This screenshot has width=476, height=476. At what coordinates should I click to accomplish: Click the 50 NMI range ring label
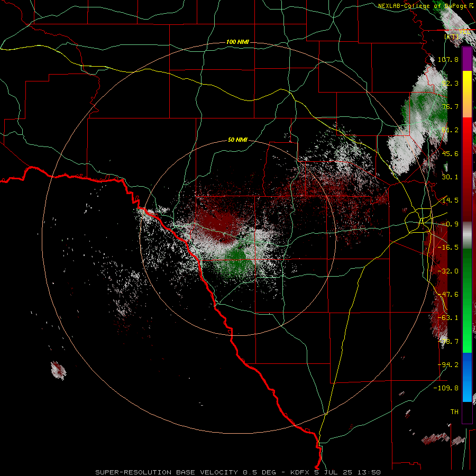click(x=237, y=140)
